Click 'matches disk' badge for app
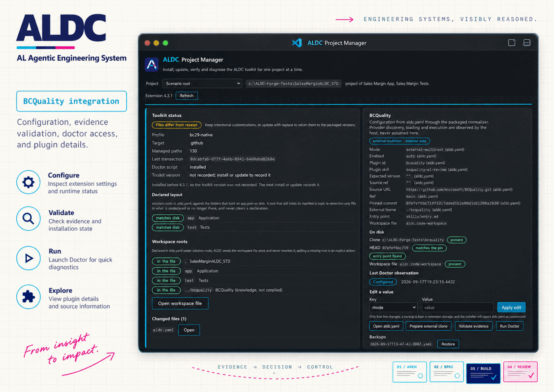Image resolution: width=554 pixels, height=392 pixels. click(x=168, y=218)
